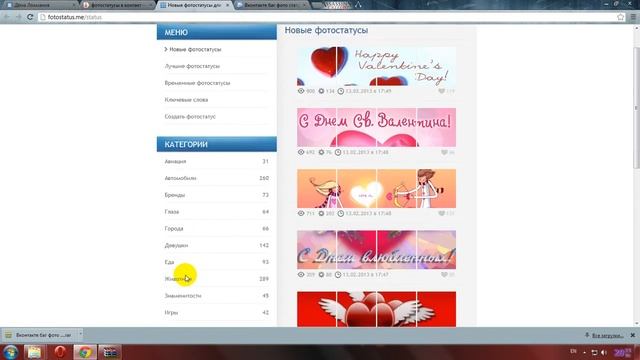Open 'Временные фотостатусы' menu item
Viewport: 640px width, 360px height.
(198, 83)
